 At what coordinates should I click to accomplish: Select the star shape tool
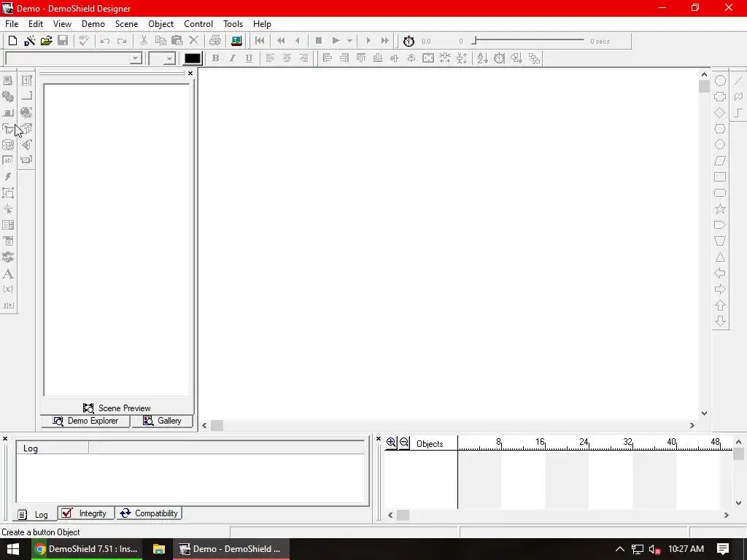click(x=720, y=209)
